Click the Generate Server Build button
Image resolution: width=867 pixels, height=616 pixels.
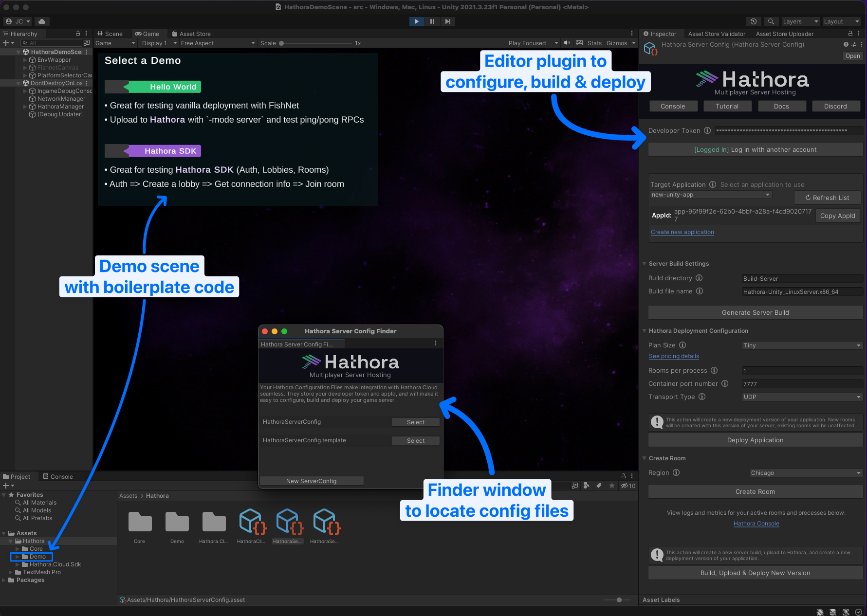755,312
